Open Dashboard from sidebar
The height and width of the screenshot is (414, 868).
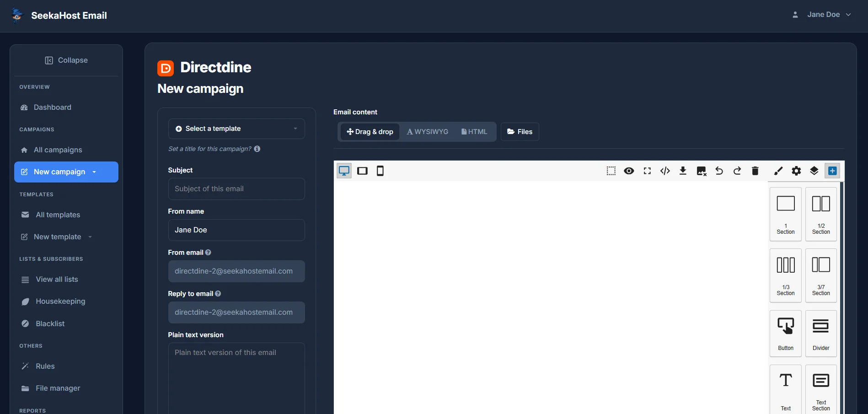click(x=66, y=108)
